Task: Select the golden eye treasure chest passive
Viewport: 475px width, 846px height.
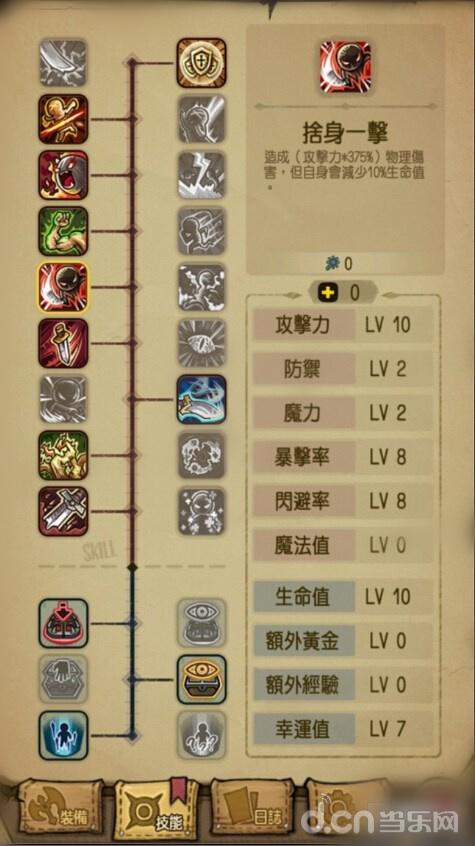Action: 201,679
